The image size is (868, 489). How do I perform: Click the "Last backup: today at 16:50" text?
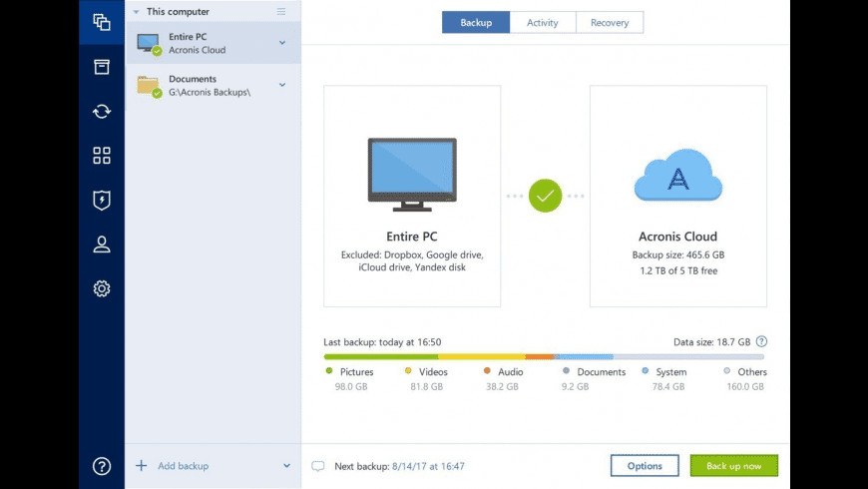tap(382, 342)
